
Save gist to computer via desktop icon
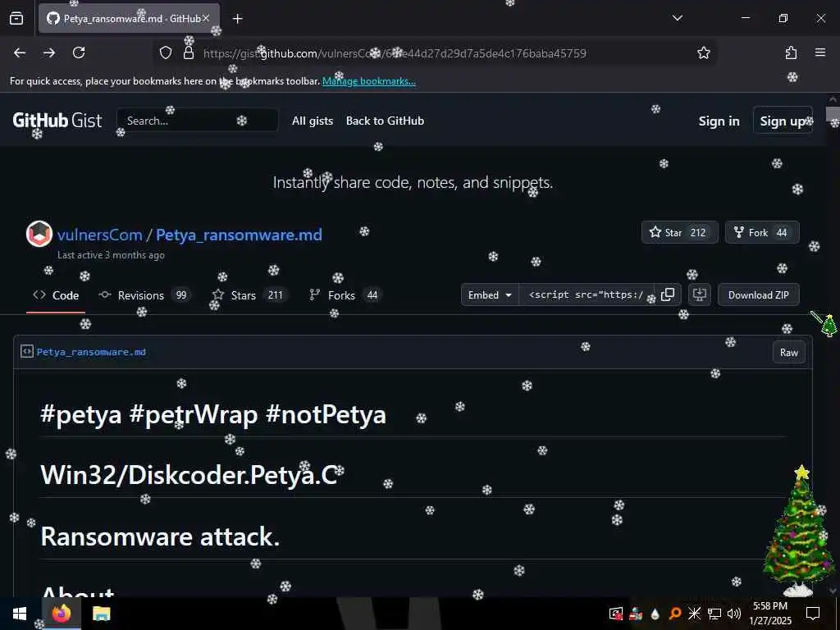pos(700,294)
